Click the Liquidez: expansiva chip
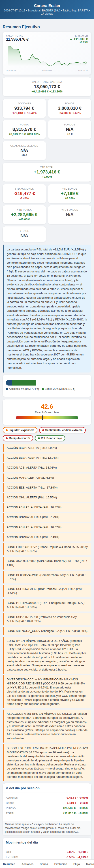This screenshot has width=94, height=868. [x=20, y=430]
